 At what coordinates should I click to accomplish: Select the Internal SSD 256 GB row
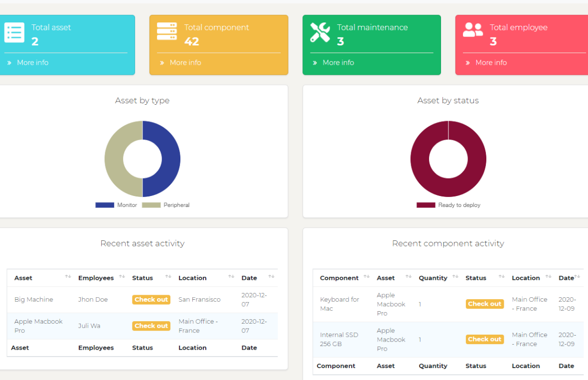coord(339,339)
